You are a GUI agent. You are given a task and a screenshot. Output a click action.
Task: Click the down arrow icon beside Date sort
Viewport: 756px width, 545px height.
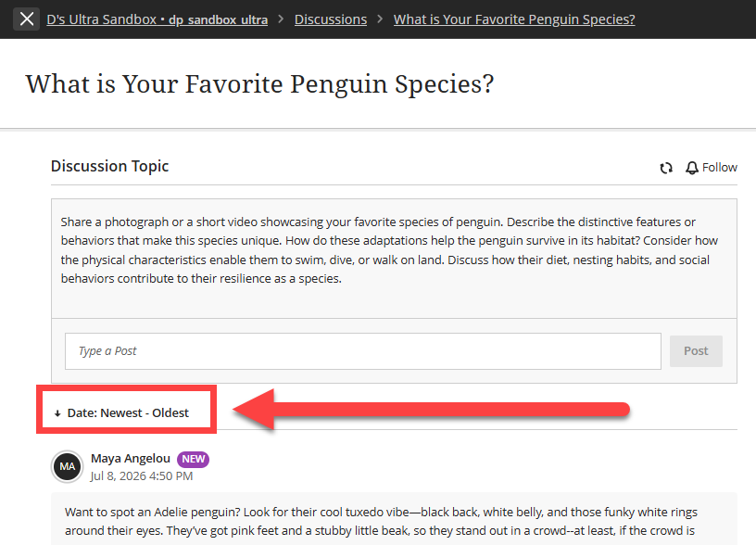[x=57, y=413]
